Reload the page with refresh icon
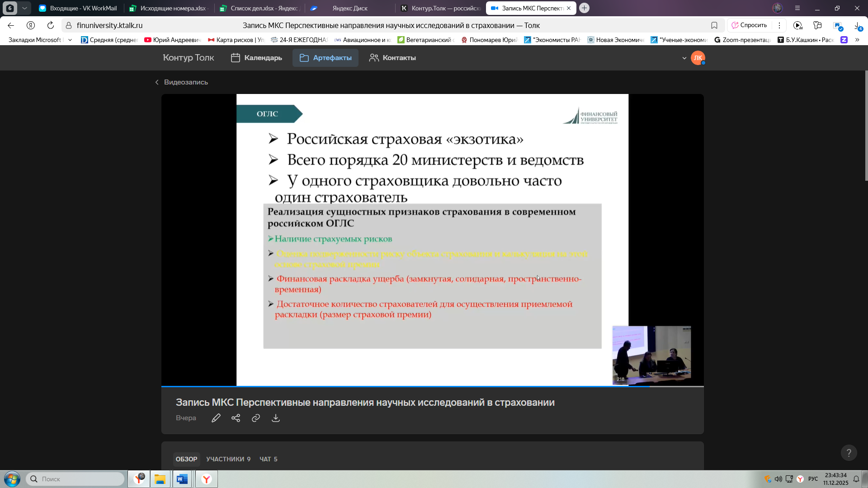 point(51,25)
